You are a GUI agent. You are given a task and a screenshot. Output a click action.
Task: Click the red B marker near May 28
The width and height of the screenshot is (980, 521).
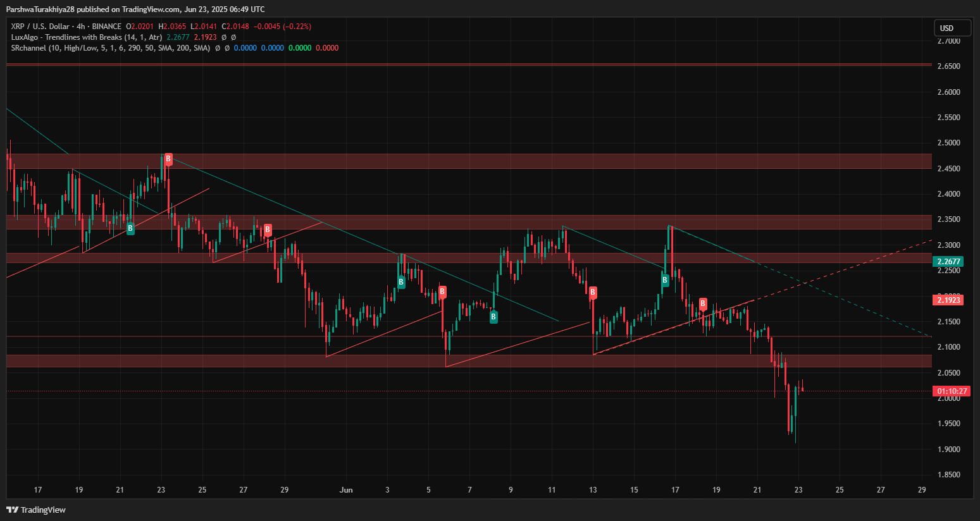click(x=268, y=230)
